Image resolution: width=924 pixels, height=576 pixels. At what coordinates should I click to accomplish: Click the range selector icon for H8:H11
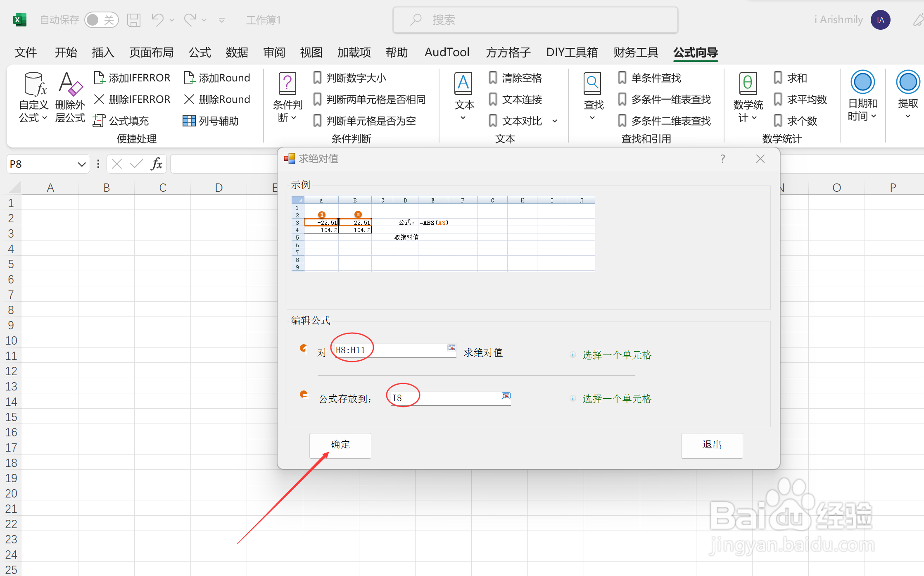(451, 348)
